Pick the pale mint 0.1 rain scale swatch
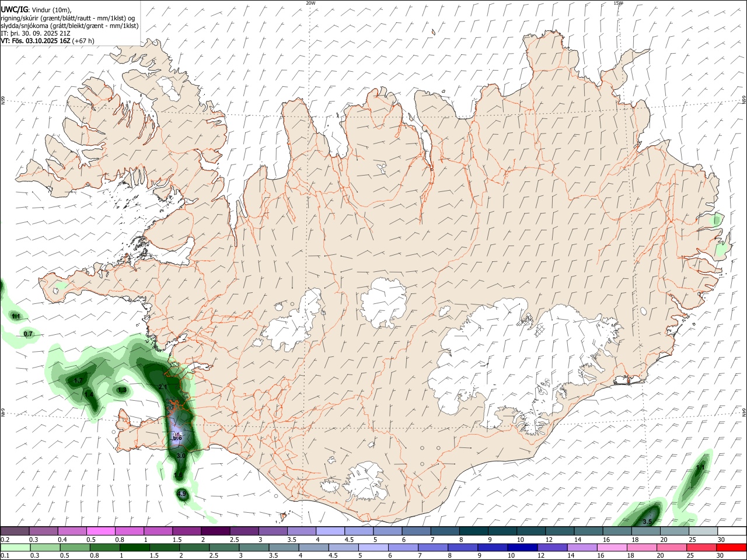This screenshot has height=560, width=747. coord(15,547)
